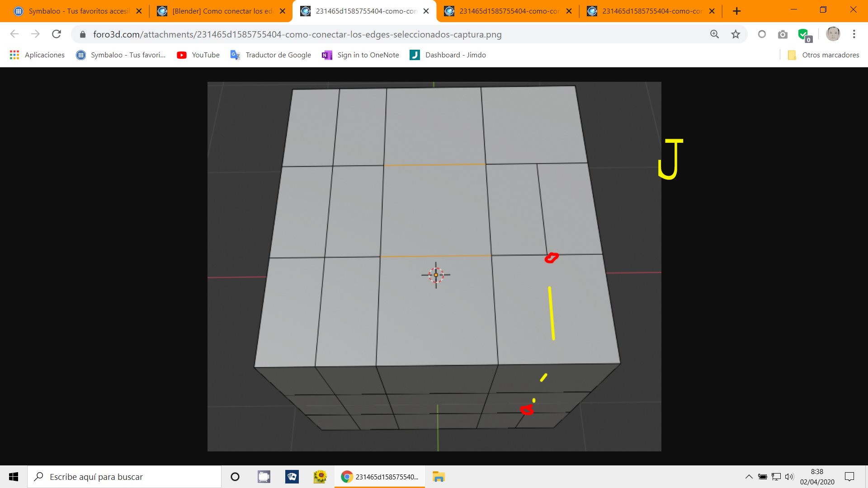Open the green shield extension icon
This screenshot has width=868, height=488.
click(804, 34)
